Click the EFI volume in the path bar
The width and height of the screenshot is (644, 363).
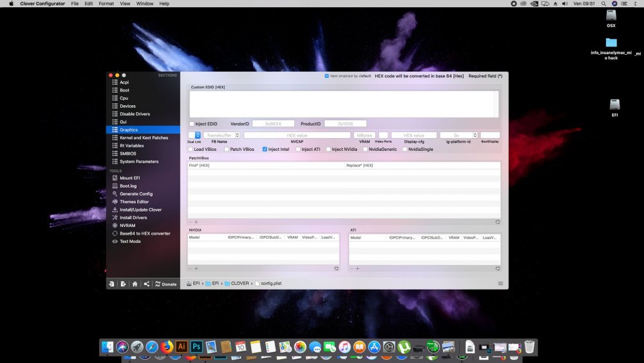[x=193, y=284]
